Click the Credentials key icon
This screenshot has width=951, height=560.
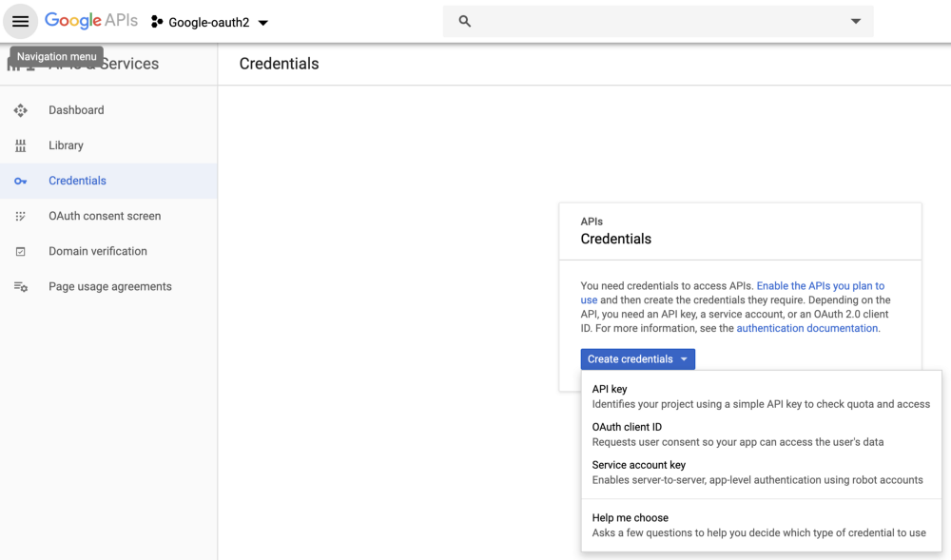tap(20, 181)
